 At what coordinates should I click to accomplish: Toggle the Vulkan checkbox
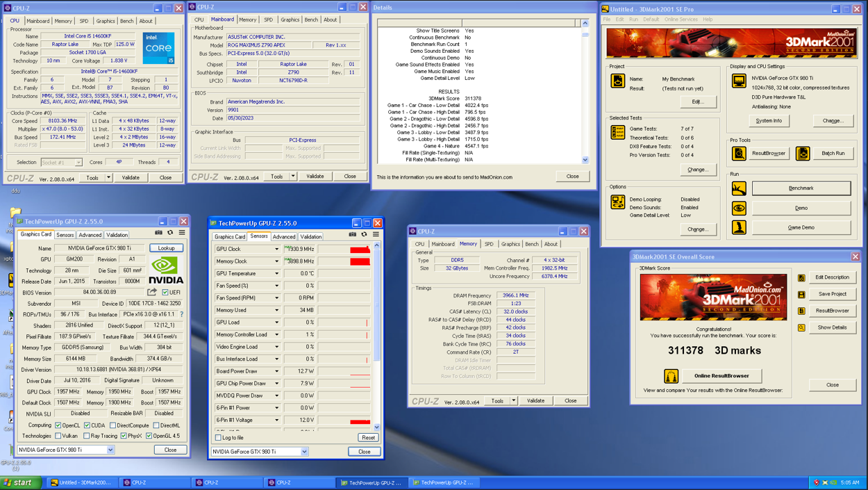[58, 436]
